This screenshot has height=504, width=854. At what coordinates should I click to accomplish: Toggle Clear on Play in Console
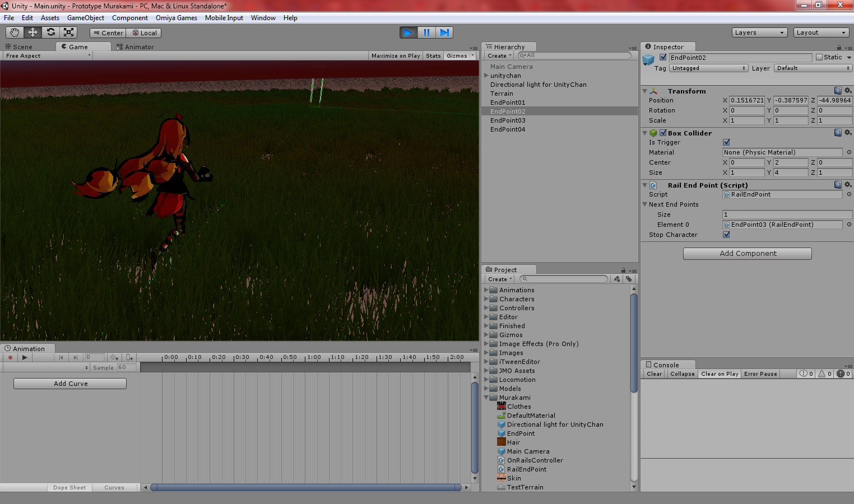pyautogui.click(x=720, y=374)
